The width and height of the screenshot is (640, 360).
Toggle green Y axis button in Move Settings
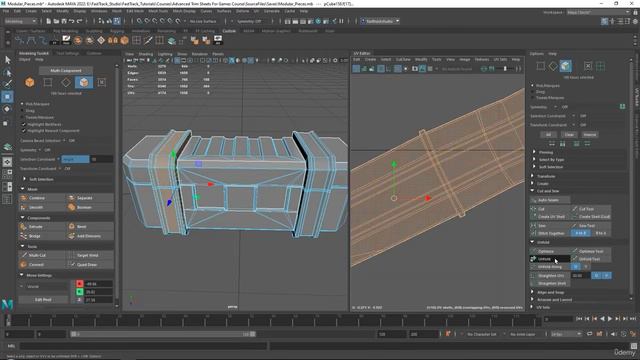click(x=80, y=292)
